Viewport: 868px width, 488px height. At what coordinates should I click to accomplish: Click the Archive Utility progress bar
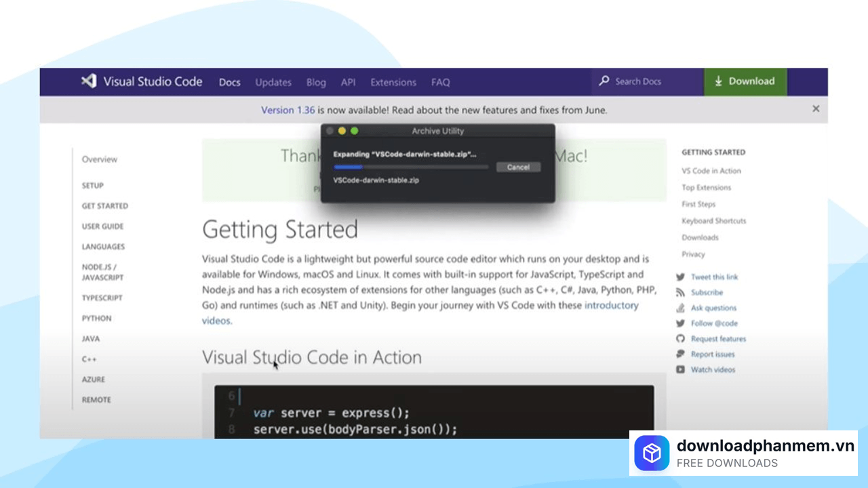click(411, 167)
